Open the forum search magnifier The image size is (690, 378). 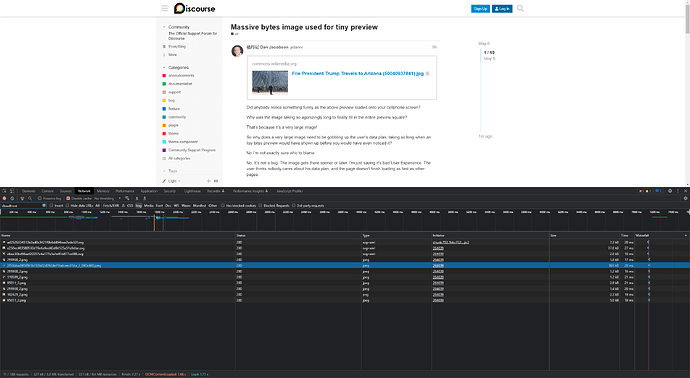point(520,8)
